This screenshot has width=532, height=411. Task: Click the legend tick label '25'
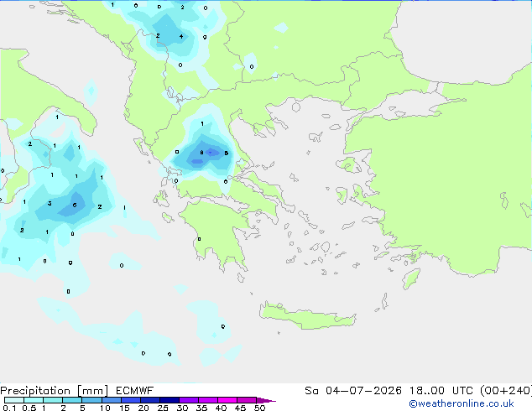point(163,408)
